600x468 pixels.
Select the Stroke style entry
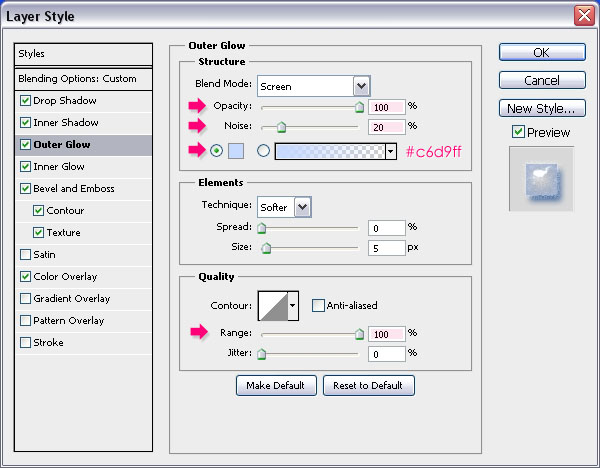click(x=48, y=342)
